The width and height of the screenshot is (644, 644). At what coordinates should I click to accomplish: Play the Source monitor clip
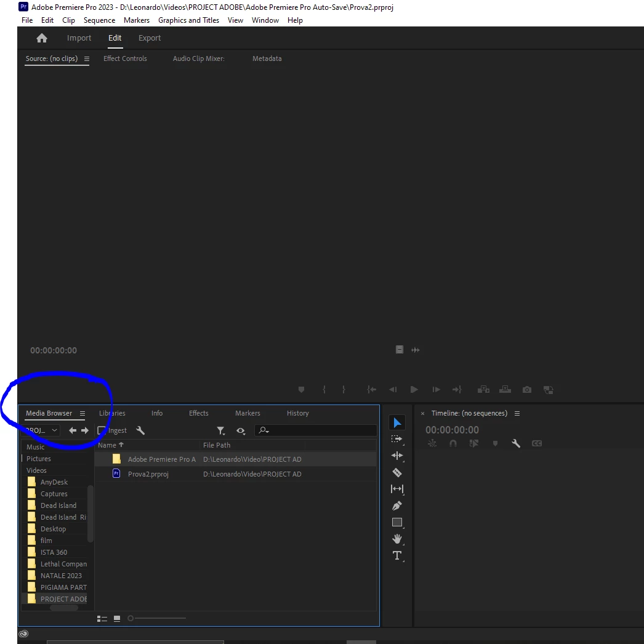tap(414, 389)
